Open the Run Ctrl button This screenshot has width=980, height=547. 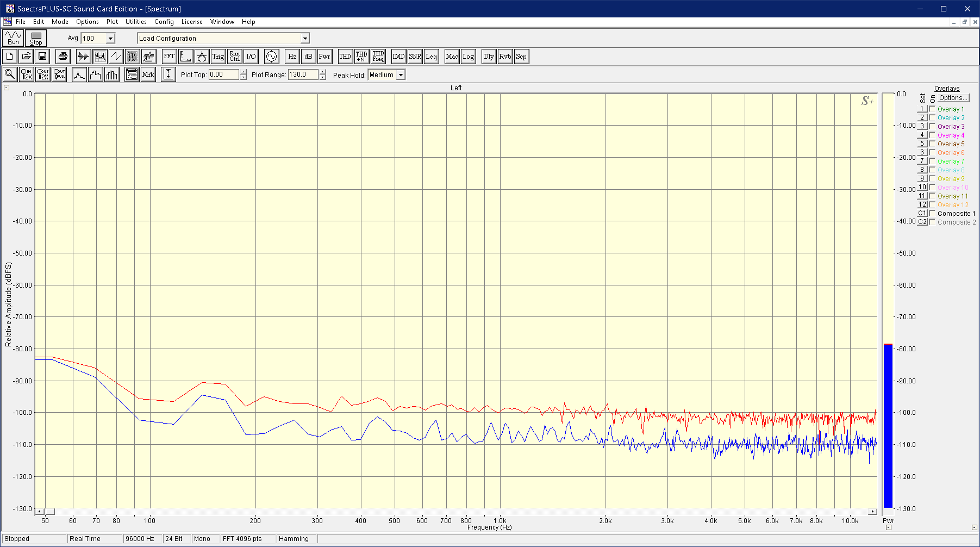click(234, 57)
